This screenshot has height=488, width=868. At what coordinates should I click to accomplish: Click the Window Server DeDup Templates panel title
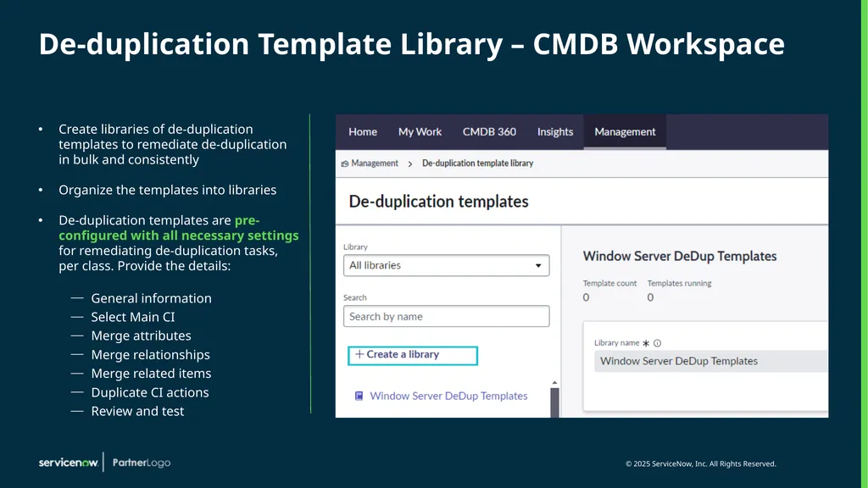pos(680,256)
